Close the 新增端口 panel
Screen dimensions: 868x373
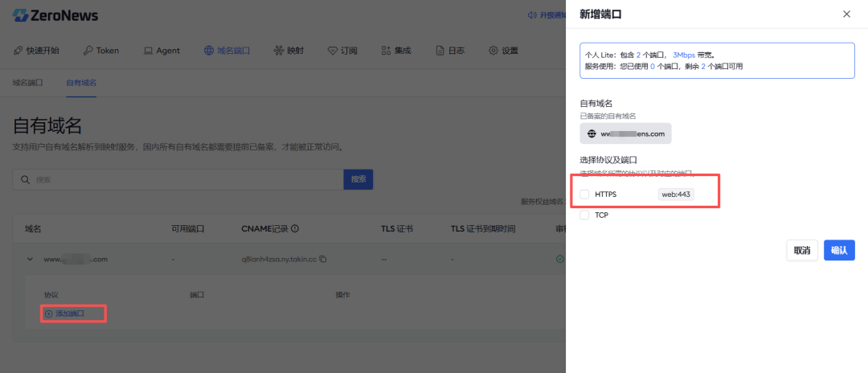point(846,14)
